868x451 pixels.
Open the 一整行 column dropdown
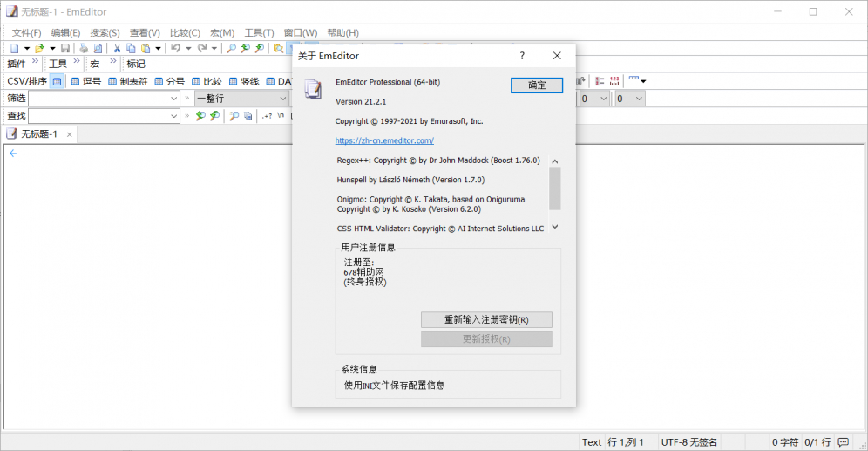coord(283,99)
